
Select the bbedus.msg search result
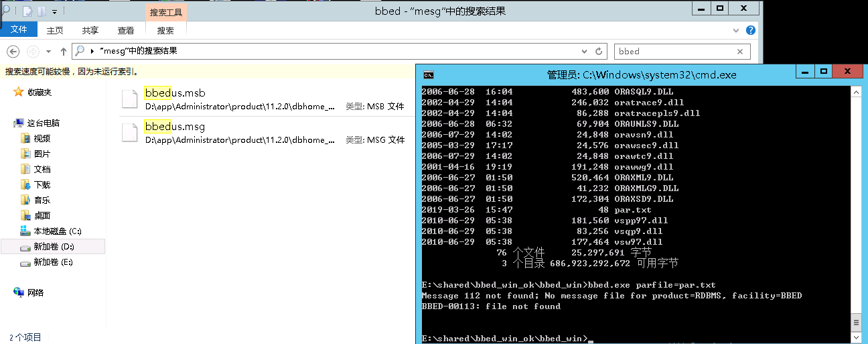coord(175,127)
